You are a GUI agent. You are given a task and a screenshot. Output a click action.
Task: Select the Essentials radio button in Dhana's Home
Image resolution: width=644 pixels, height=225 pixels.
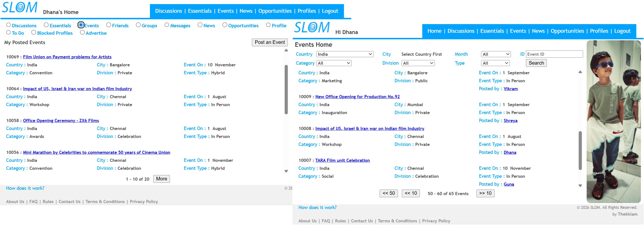click(x=46, y=25)
